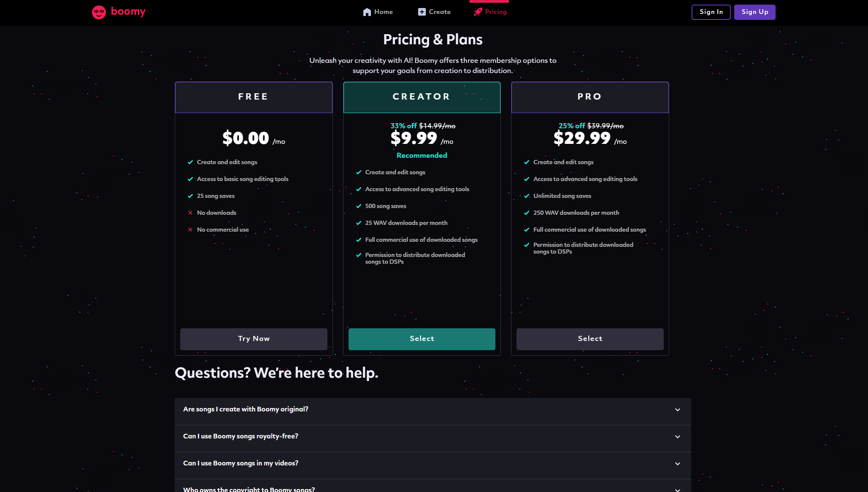Click the Pricing rocket icon
Image resolution: width=868 pixels, height=492 pixels.
tap(478, 12)
